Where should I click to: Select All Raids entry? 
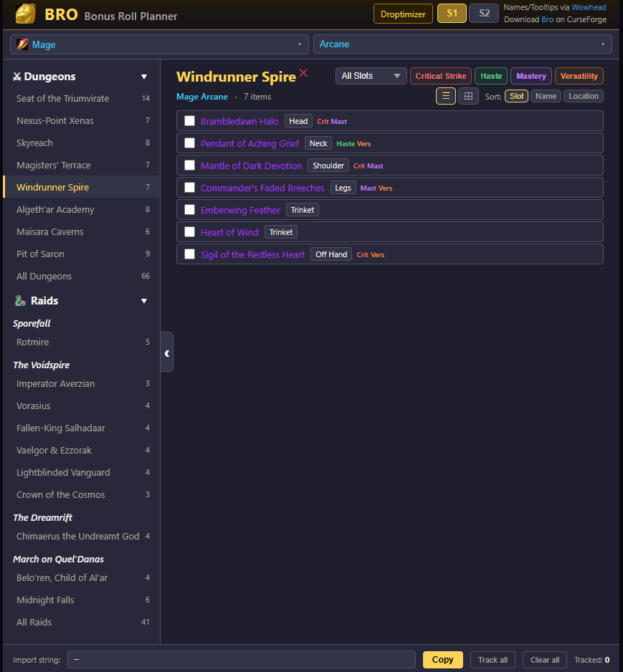pyautogui.click(x=82, y=622)
